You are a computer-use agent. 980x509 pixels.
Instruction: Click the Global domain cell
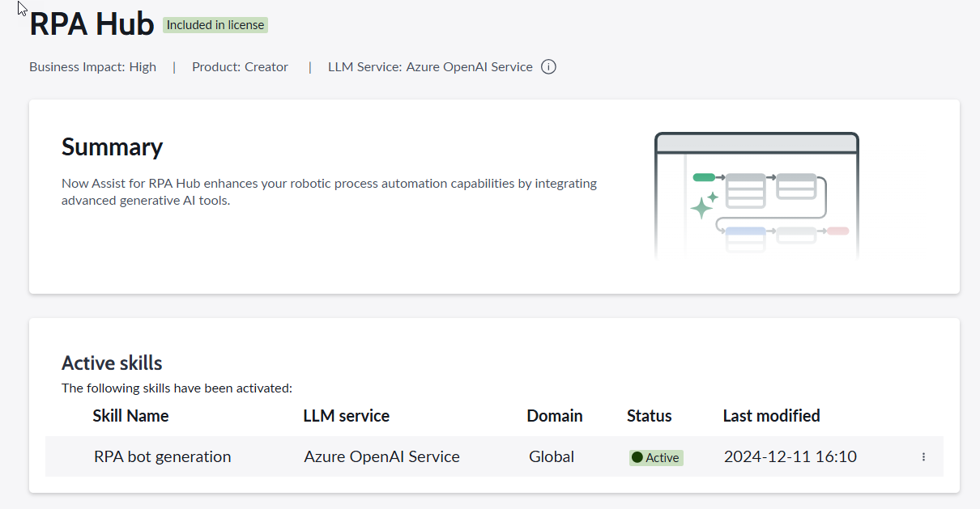(x=552, y=457)
